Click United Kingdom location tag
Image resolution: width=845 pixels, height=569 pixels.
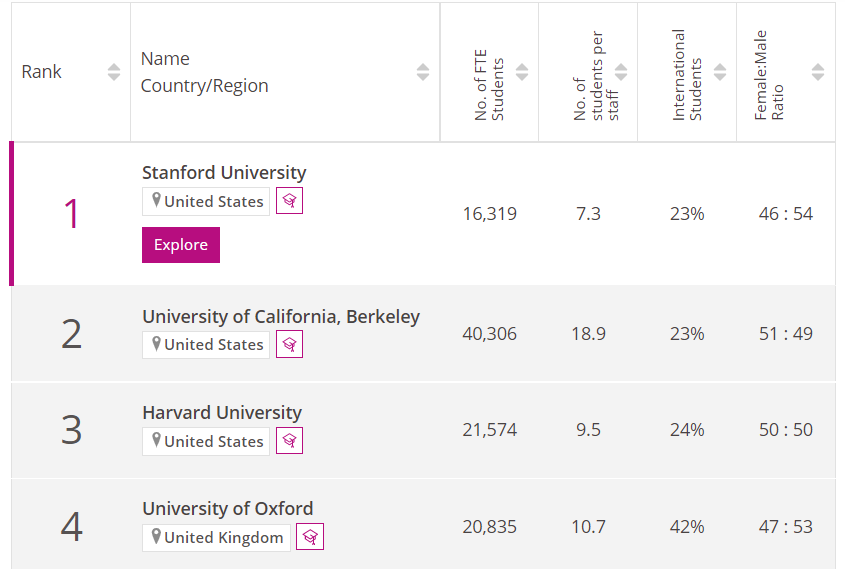tap(217, 537)
